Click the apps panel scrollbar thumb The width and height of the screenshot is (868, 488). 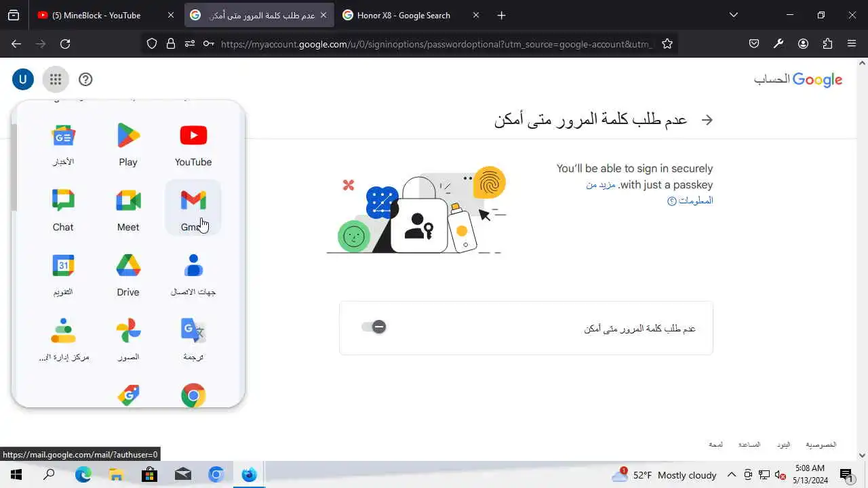(14, 166)
